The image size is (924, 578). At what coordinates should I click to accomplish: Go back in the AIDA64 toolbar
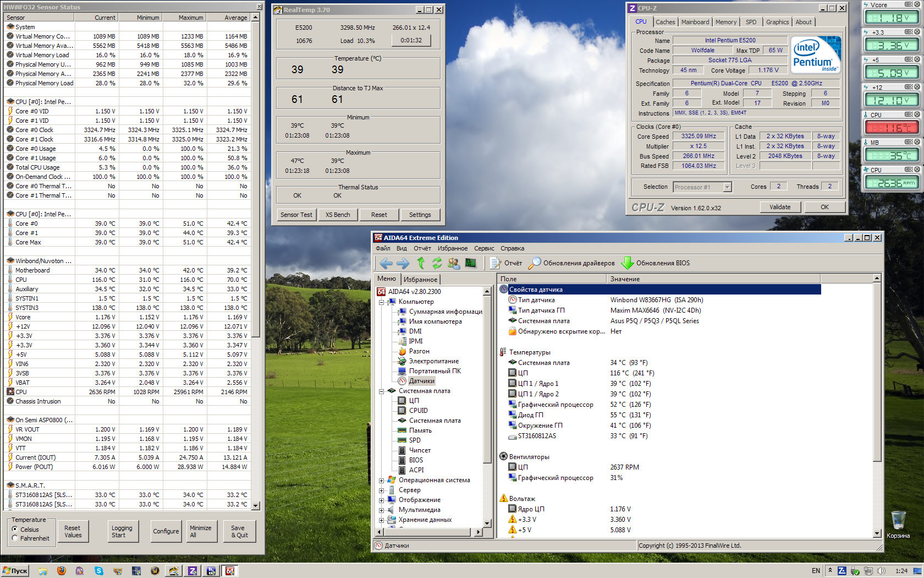click(386, 263)
